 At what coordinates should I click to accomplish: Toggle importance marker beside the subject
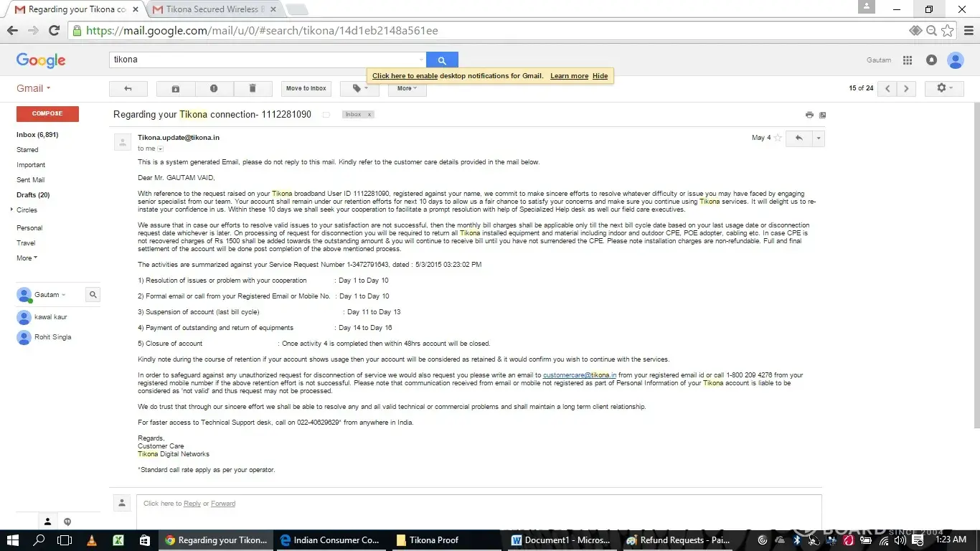(326, 115)
